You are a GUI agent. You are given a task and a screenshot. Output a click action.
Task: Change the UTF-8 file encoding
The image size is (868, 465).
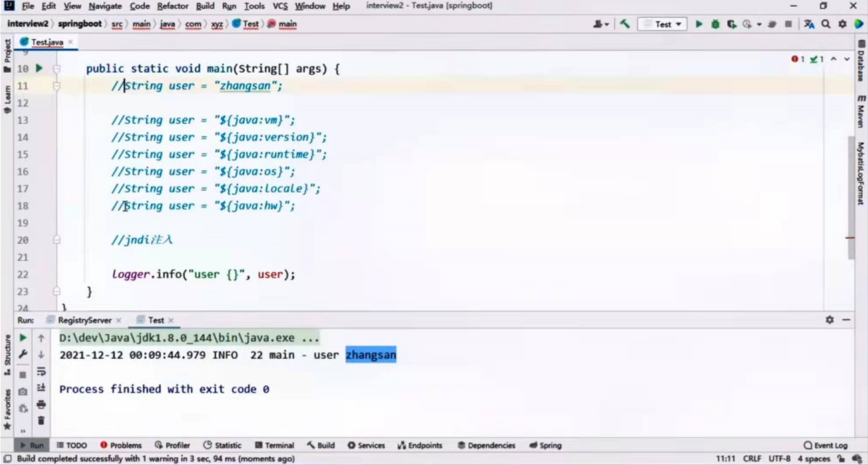(x=779, y=459)
